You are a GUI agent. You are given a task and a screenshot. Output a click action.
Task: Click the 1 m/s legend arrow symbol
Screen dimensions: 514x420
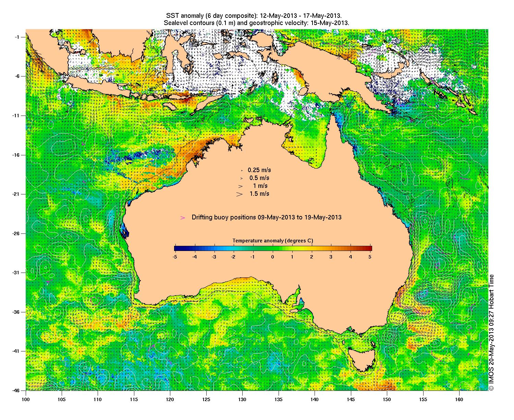241,186
